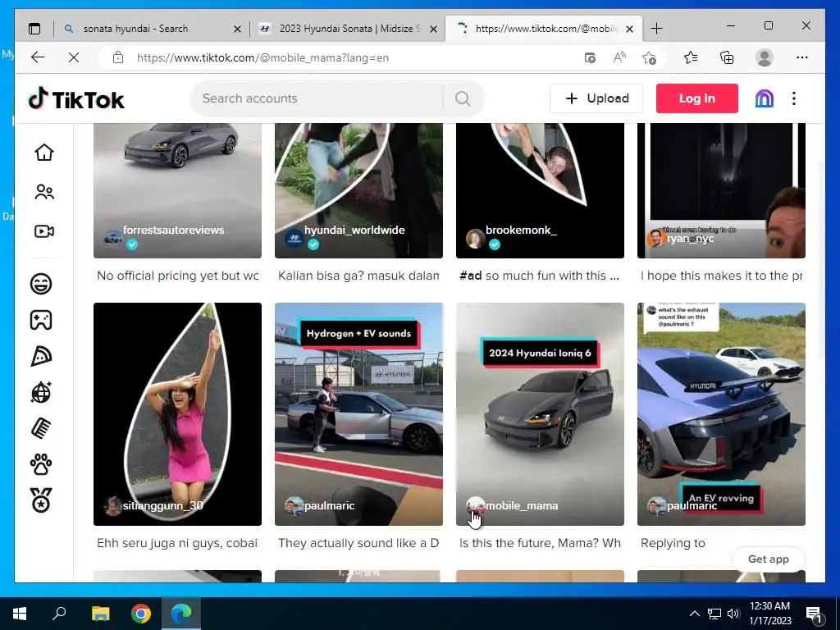
Task: Select the Gaming controller category icon
Action: 41,320
